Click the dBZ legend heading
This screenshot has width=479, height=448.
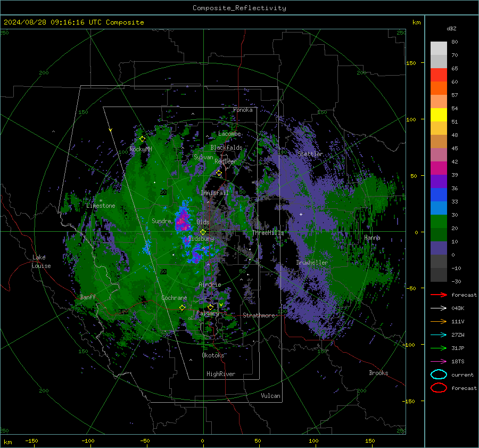point(451,29)
